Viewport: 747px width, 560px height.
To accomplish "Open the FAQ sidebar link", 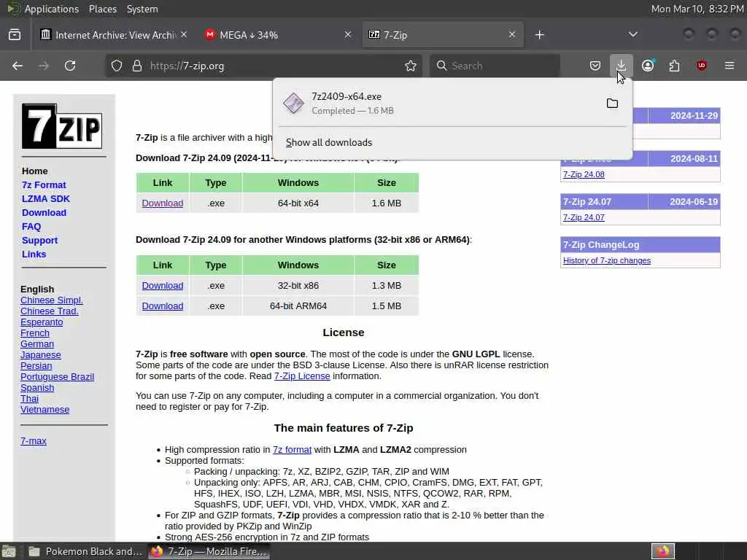I will [31, 227].
